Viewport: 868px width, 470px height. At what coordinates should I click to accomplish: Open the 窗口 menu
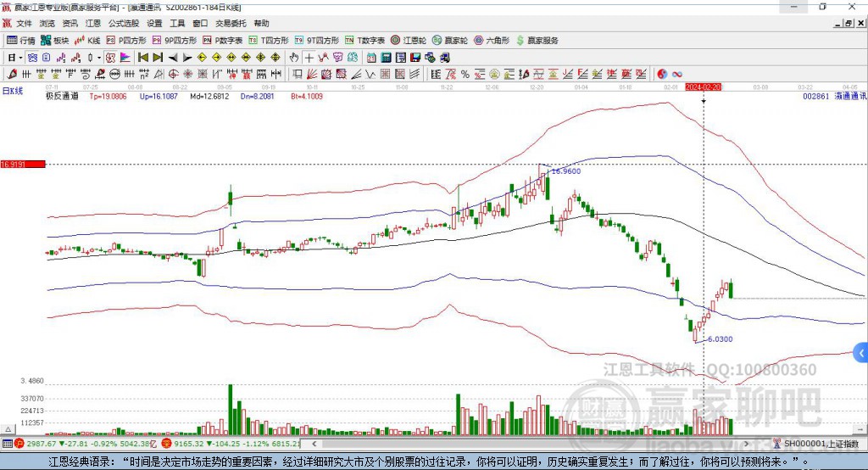point(200,23)
